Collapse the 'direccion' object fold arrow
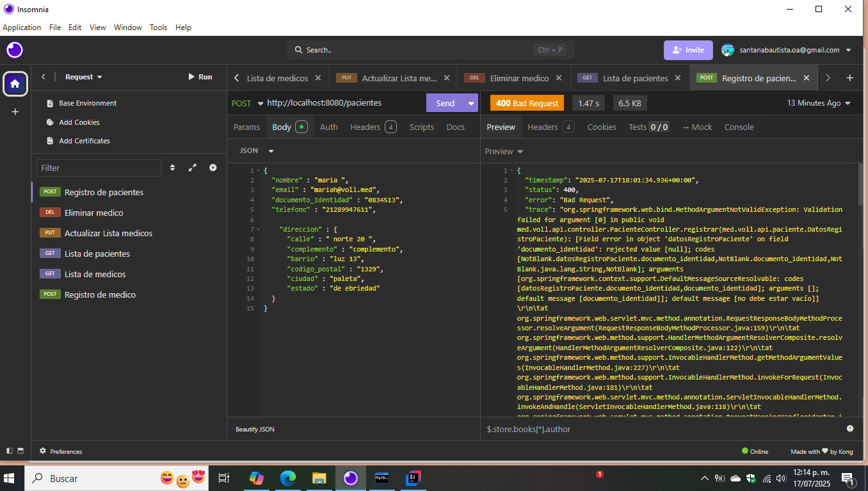Screen dimensions: 868x491 [257, 230]
